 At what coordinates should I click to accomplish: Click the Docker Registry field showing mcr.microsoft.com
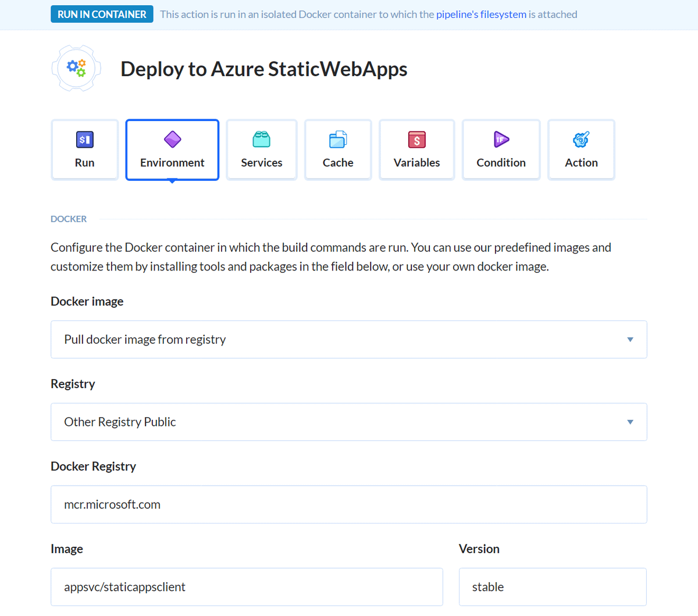click(348, 504)
